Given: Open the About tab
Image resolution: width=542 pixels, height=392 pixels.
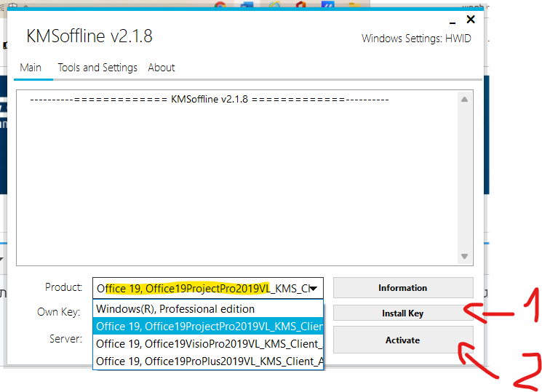Looking at the screenshot, I should coord(162,68).
